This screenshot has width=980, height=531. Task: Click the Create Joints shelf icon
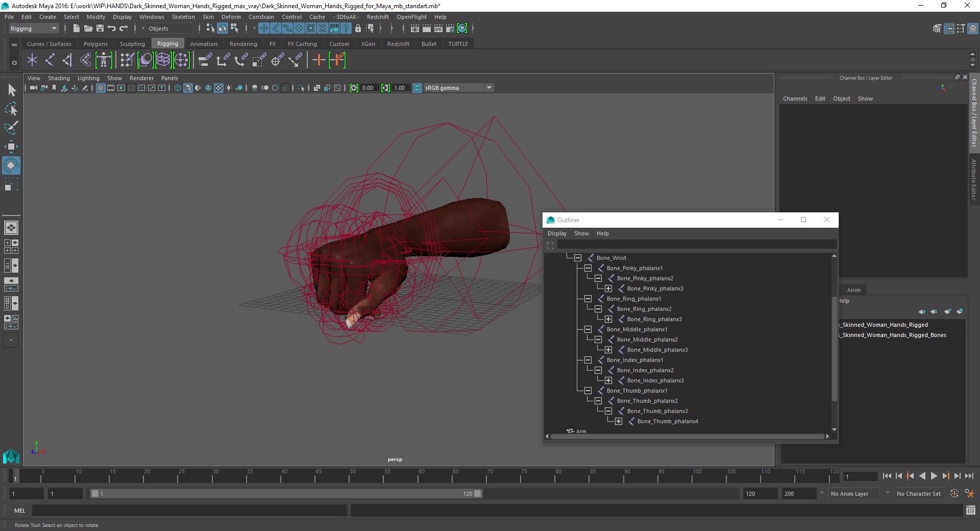click(x=50, y=60)
